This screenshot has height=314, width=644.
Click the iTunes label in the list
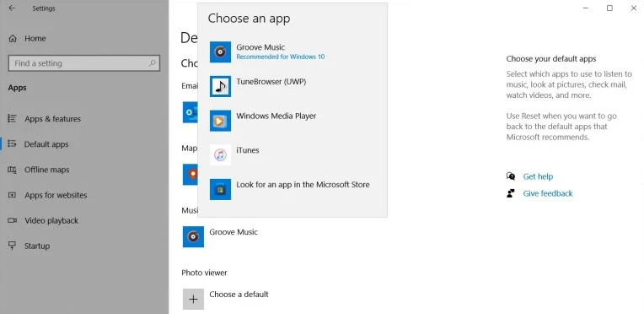coord(248,150)
